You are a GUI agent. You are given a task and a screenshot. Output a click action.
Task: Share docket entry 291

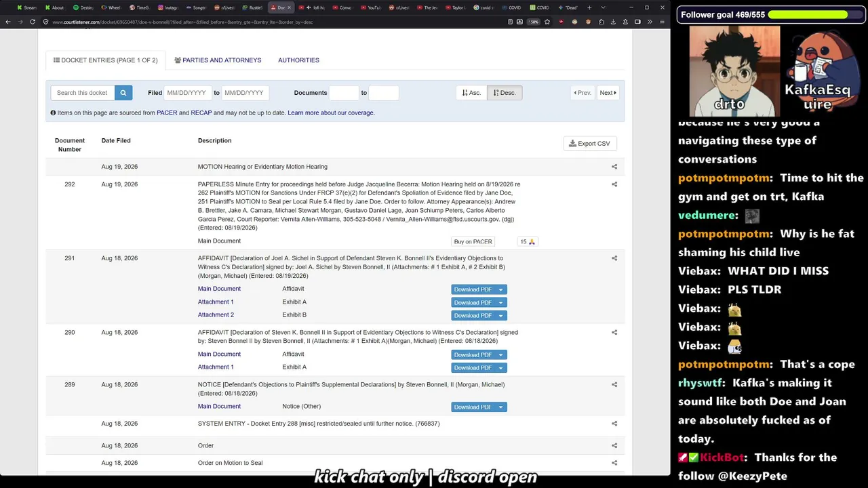point(614,258)
